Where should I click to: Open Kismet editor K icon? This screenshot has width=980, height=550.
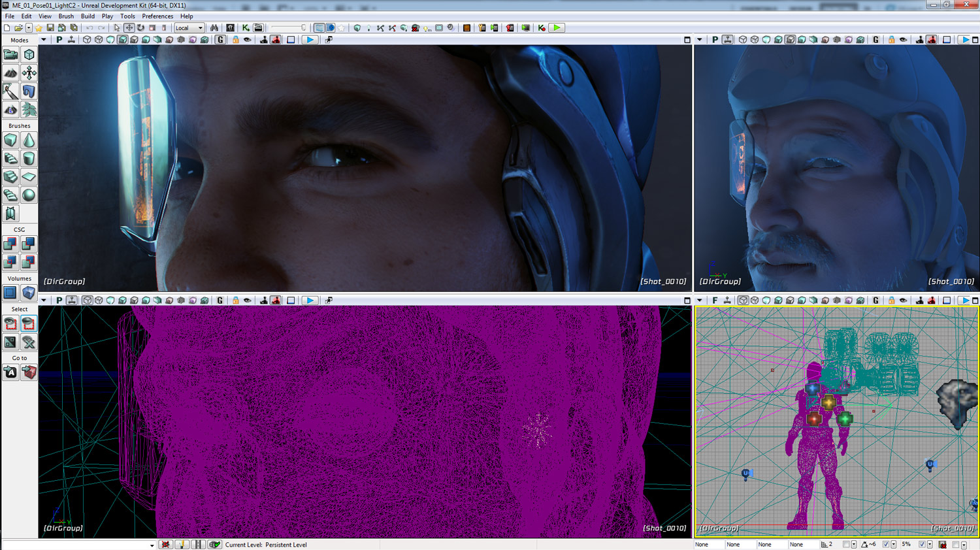tap(246, 28)
